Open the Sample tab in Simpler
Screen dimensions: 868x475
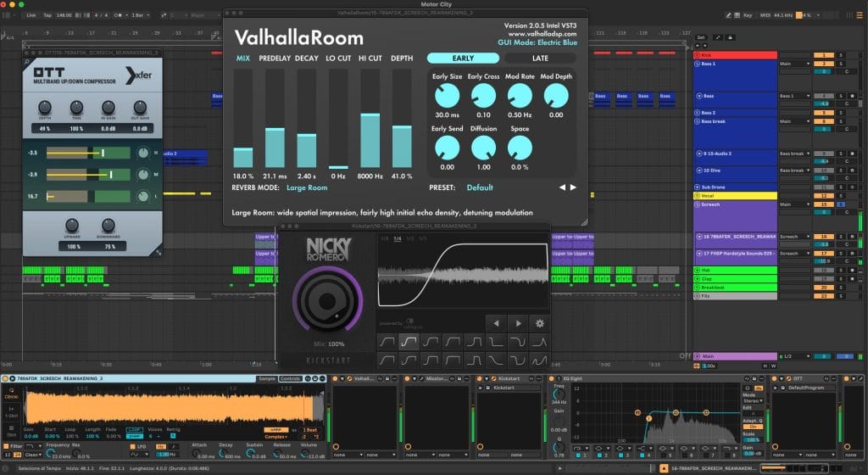click(267, 378)
